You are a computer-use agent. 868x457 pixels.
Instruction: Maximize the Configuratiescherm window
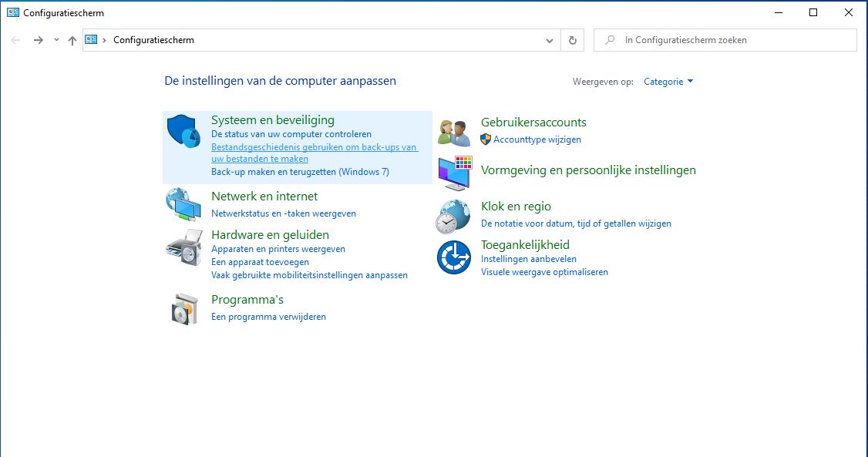(813, 12)
